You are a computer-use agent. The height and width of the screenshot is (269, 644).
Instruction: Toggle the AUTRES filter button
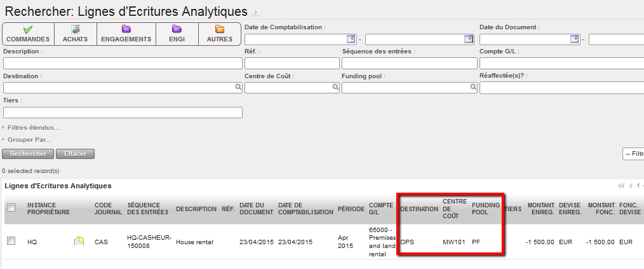[x=220, y=34]
